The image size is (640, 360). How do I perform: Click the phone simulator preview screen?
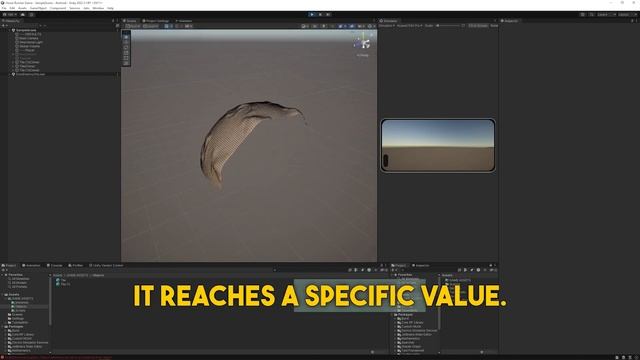click(438, 145)
